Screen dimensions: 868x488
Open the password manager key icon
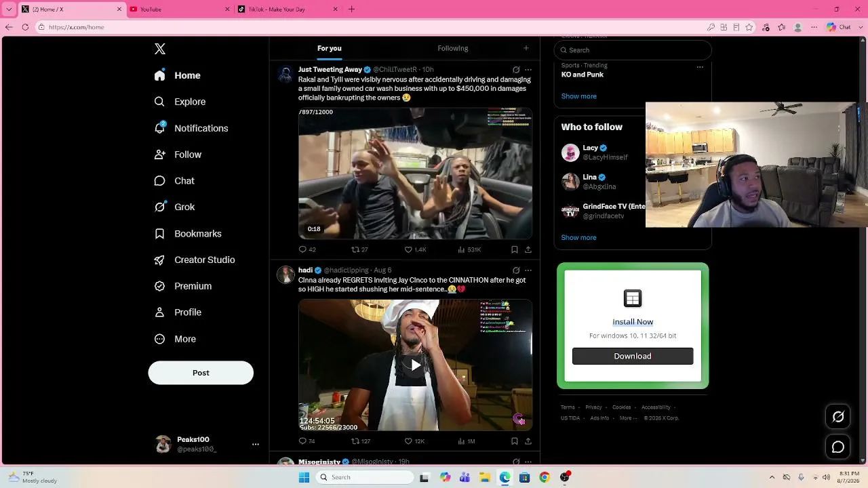point(711,27)
